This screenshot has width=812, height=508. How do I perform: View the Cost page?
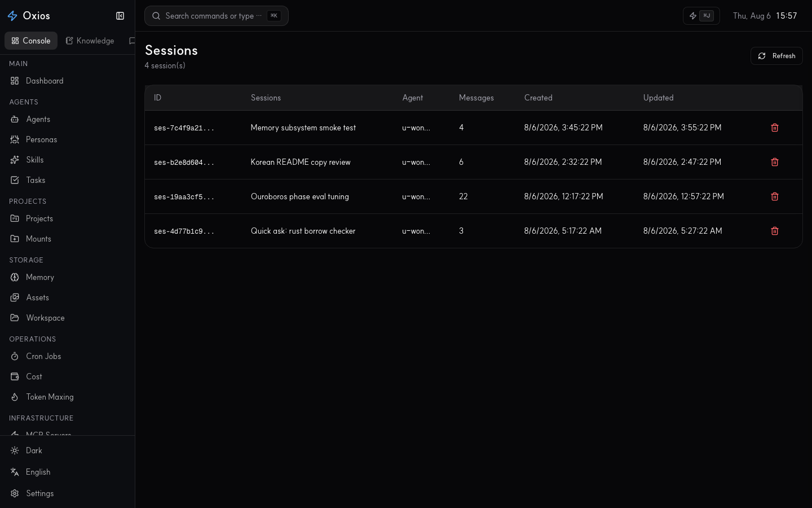[68, 376]
